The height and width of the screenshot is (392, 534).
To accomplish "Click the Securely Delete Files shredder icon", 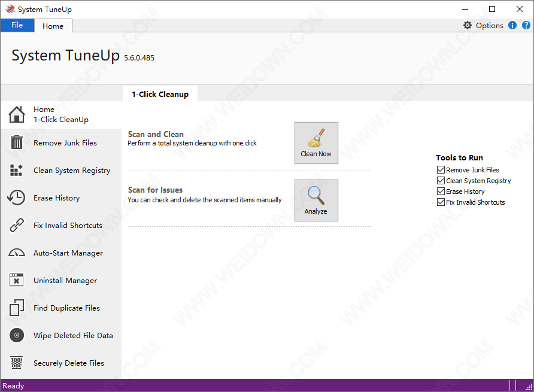I will [16, 363].
